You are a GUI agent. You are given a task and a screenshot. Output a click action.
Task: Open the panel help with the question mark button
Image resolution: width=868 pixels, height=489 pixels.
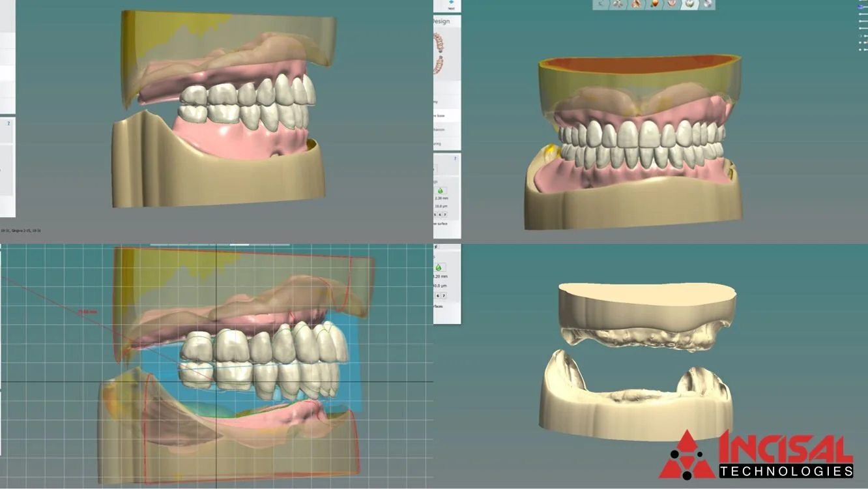tap(455, 158)
